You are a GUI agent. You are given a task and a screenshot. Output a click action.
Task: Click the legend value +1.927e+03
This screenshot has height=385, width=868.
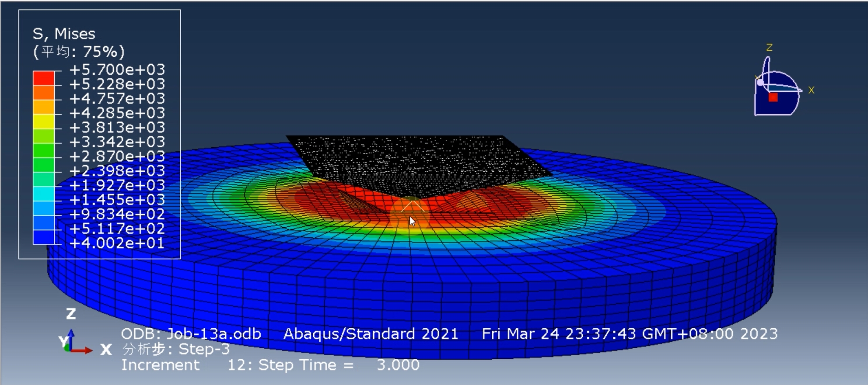coord(117,185)
